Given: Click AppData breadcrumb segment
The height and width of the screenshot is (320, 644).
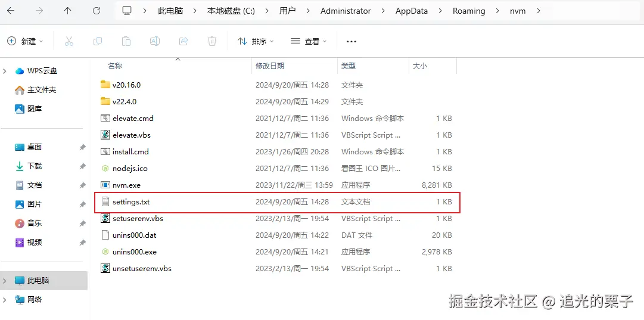Looking at the screenshot, I should pyautogui.click(x=412, y=11).
